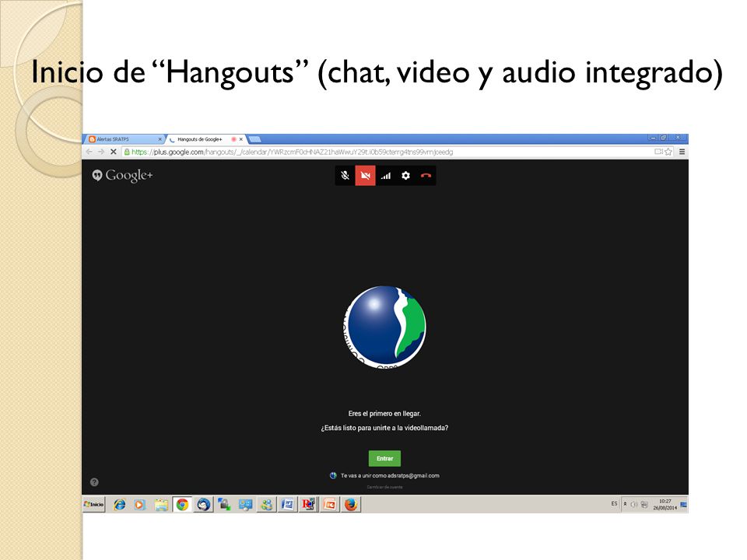Screen dimensions: 747x560
Task: Click text 'Eres el primero en llegar.'
Action: click(x=384, y=413)
